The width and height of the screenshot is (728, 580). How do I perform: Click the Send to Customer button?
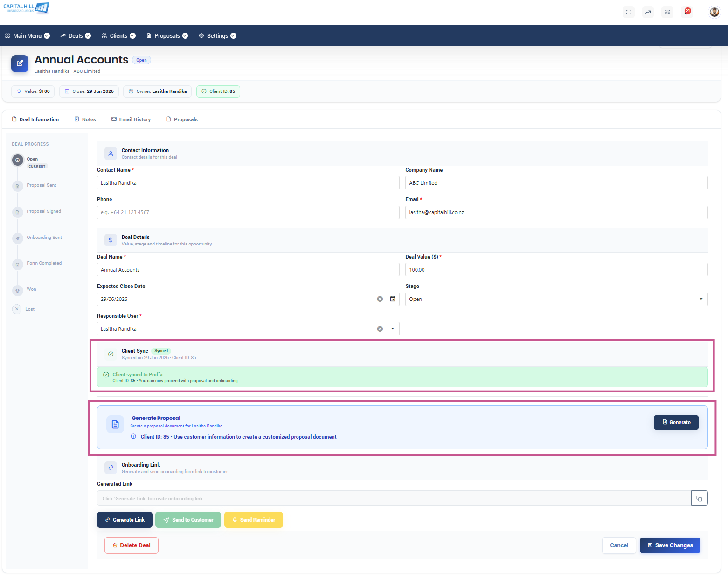click(x=188, y=520)
